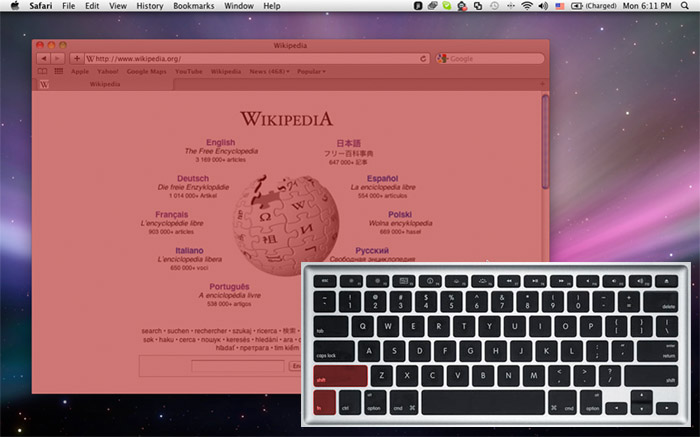Open the History menu
Viewport: 700px width, 437px height.
tap(150, 6)
